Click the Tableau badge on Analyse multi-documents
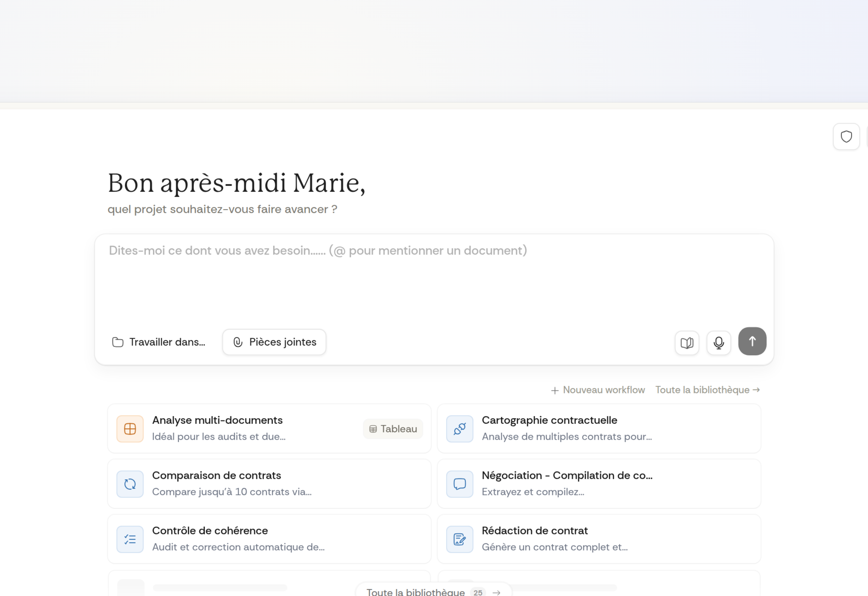868x596 pixels. click(x=393, y=429)
